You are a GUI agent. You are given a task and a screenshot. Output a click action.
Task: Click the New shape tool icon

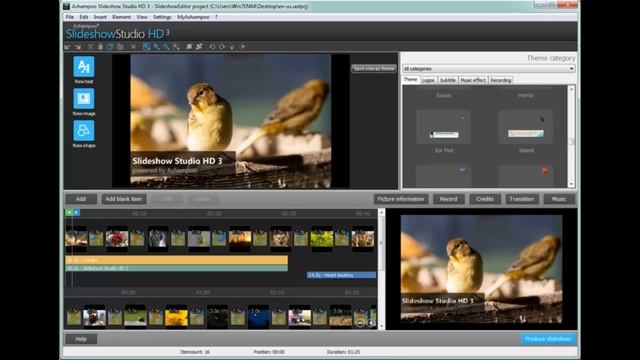pyautogui.click(x=84, y=130)
